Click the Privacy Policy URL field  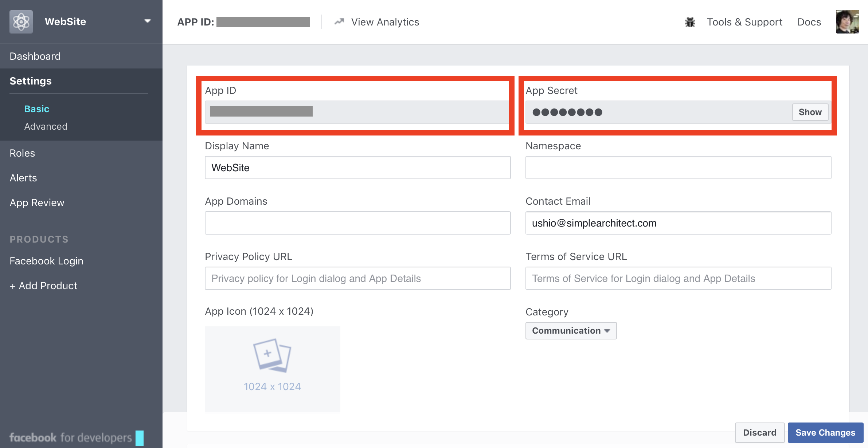tap(357, 278)
